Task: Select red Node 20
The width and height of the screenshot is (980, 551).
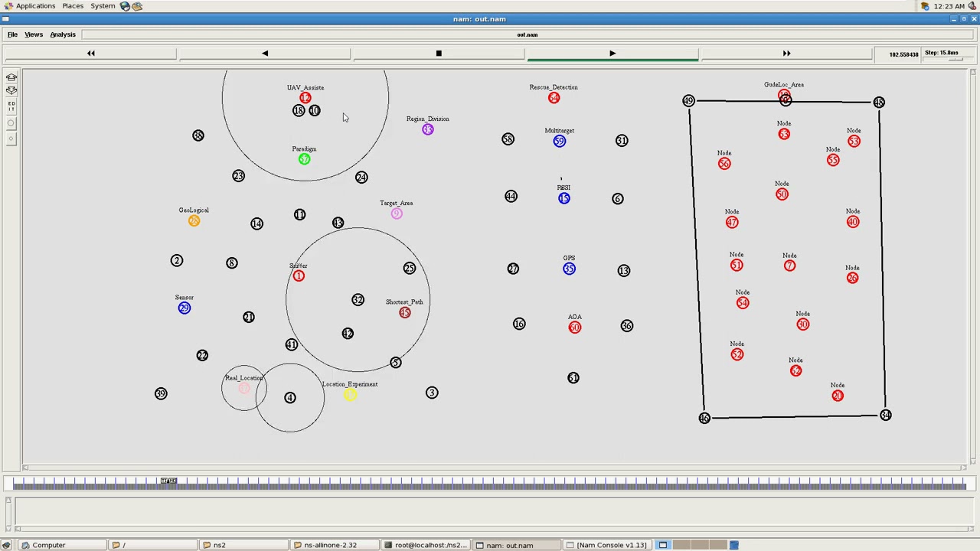Action: [838, 396]
